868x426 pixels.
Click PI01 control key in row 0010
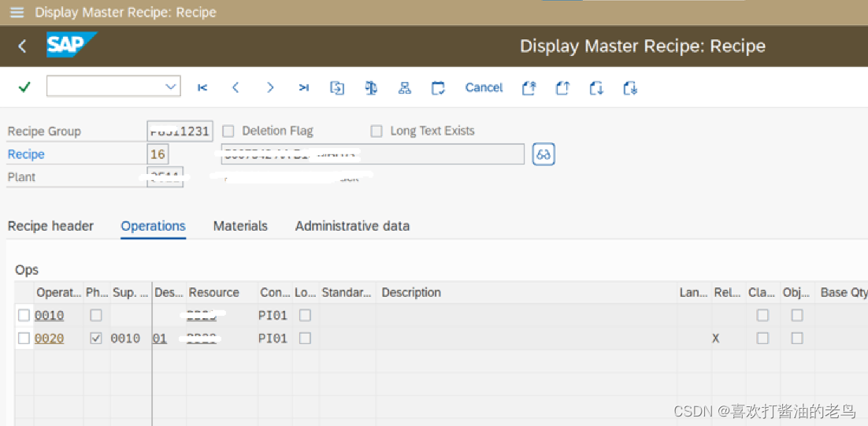(x=273, y=316)
